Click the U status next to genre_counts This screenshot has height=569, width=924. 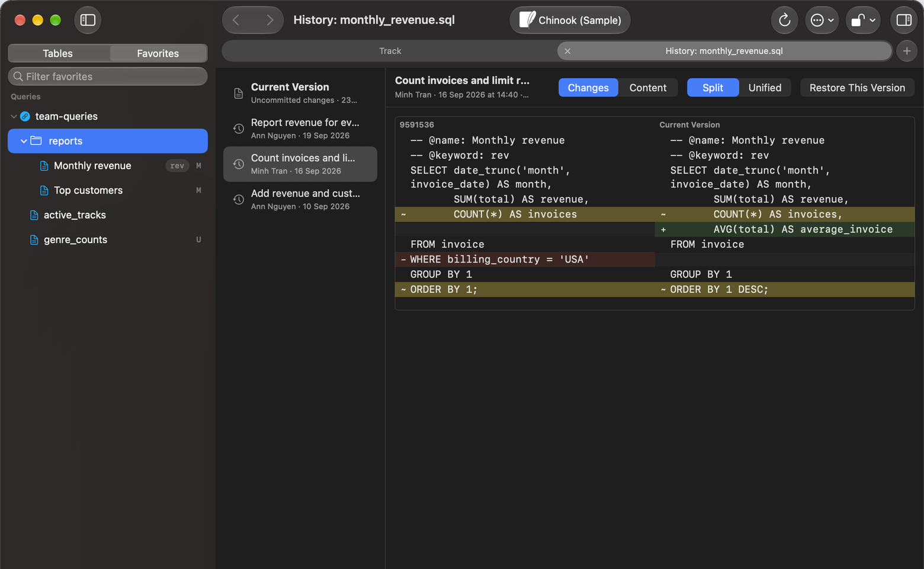(198, 239)
